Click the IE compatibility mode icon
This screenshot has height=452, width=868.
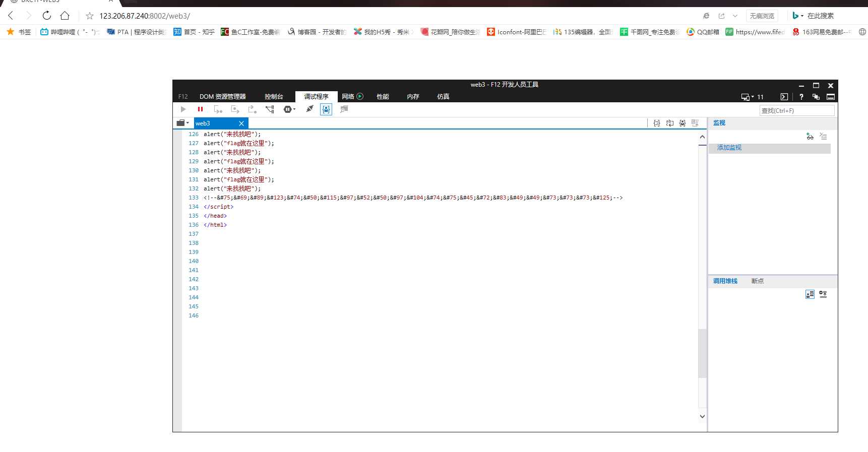coord(706,16)
